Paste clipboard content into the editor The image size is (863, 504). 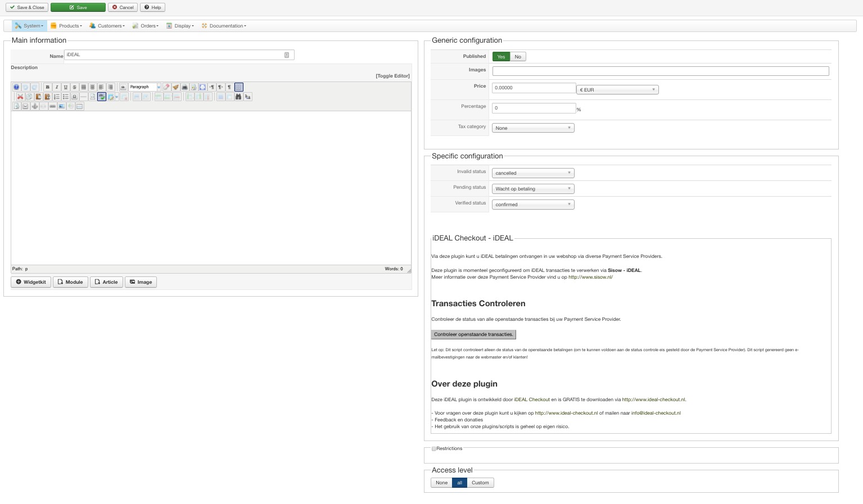38,97
